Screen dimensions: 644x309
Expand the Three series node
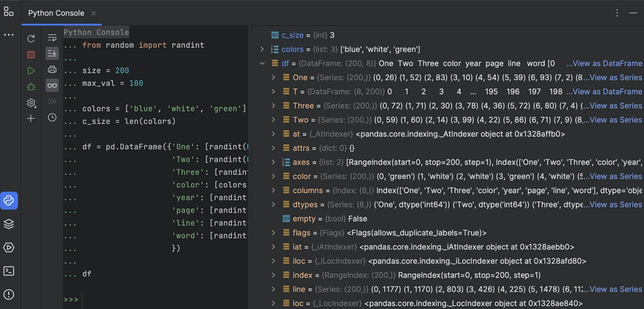coord(273,106)
